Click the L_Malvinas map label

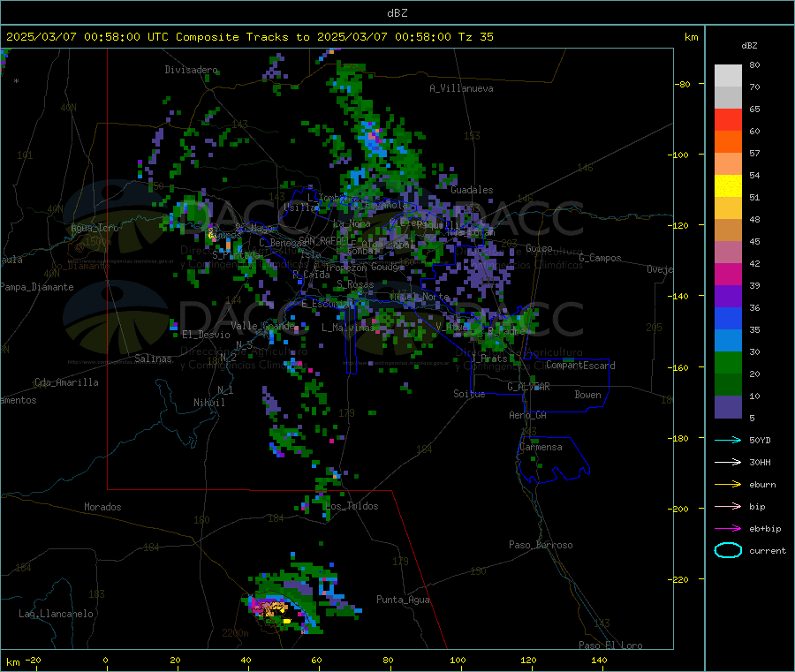tap(348, 328)
